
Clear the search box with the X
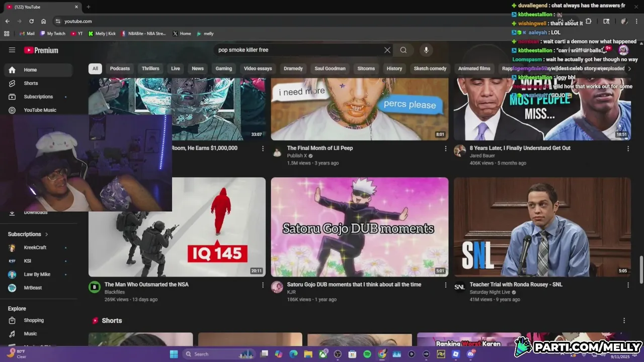(x=387, y=50)
